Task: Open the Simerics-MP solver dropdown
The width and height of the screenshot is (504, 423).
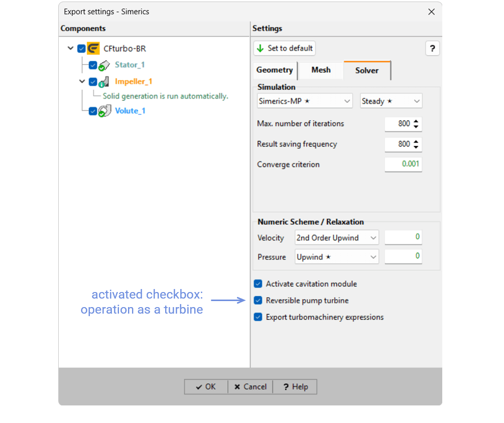Action: point(305,101)
